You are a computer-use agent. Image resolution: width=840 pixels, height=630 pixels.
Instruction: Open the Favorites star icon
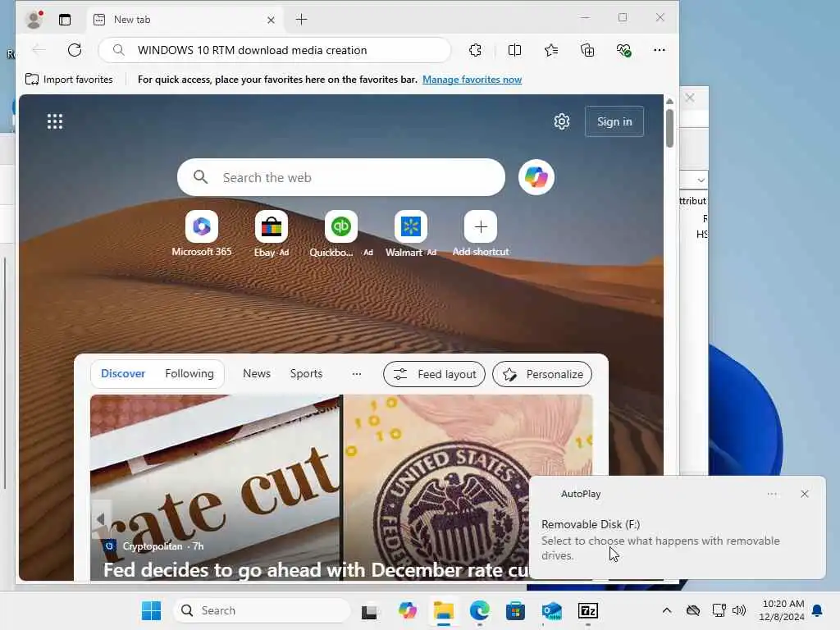[551, 50]
